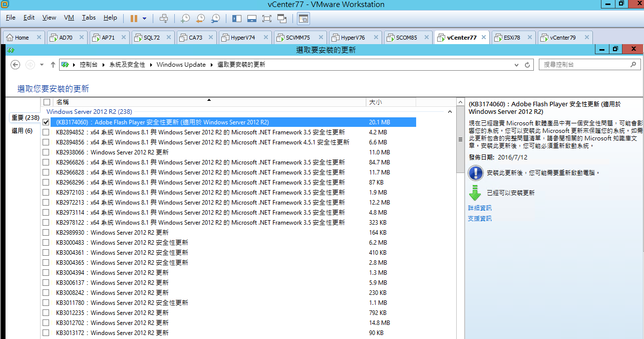The image size is (644, 339).
Task: Expand the Windows Update breadcrumb arrow
Action: (x=211, y=65)
